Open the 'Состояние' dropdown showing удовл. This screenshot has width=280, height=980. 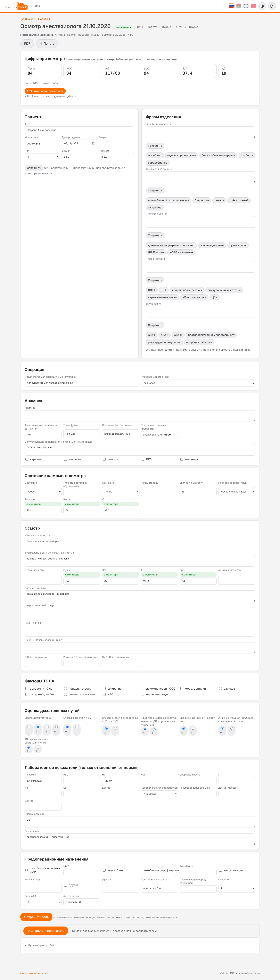pos(43,491)
